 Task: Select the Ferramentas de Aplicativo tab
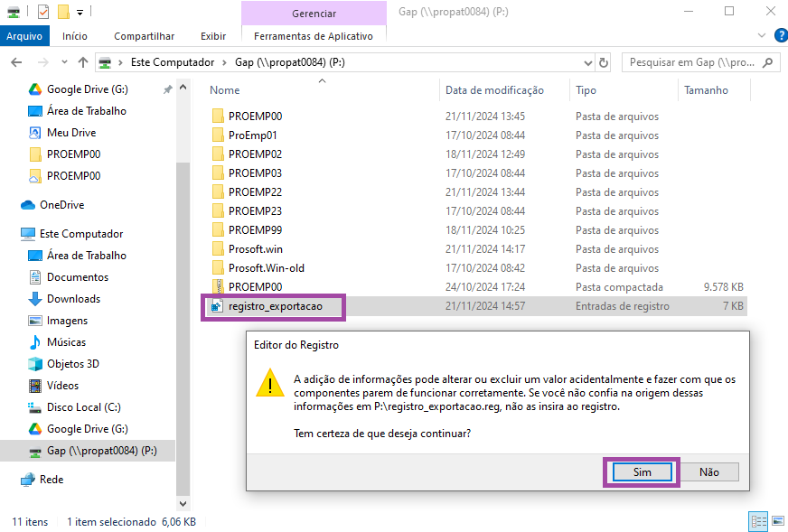(313, 36)
